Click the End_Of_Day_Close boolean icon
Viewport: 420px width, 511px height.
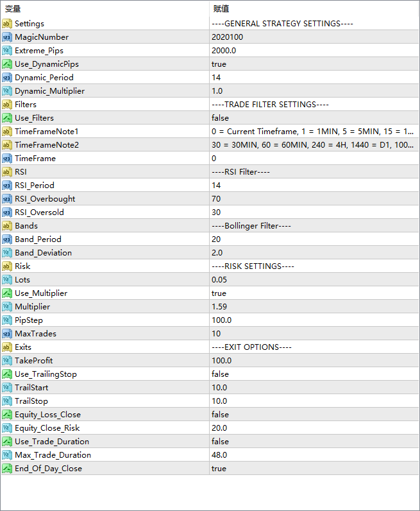(x=7, y=469)
